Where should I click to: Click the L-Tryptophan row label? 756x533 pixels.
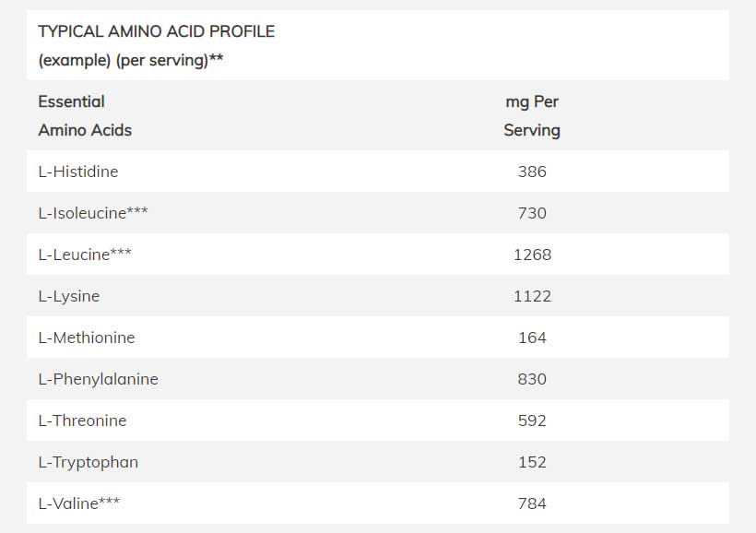pos(89,462)
